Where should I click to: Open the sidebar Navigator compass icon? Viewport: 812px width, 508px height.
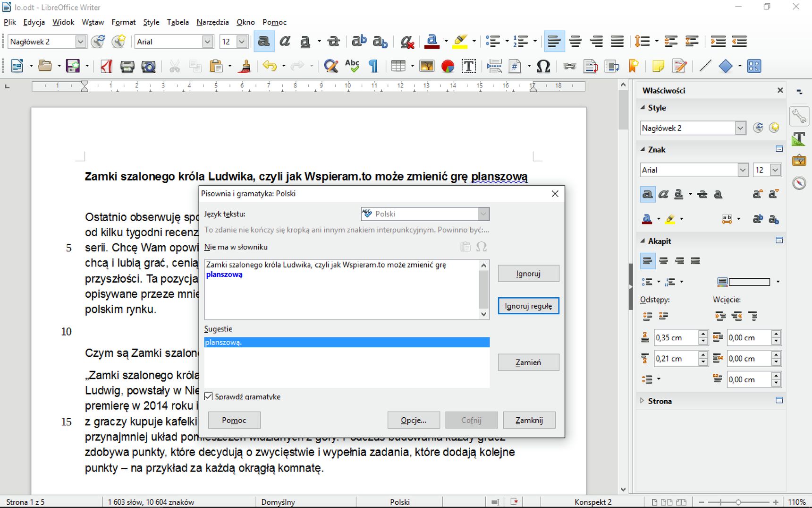point(799,183)
